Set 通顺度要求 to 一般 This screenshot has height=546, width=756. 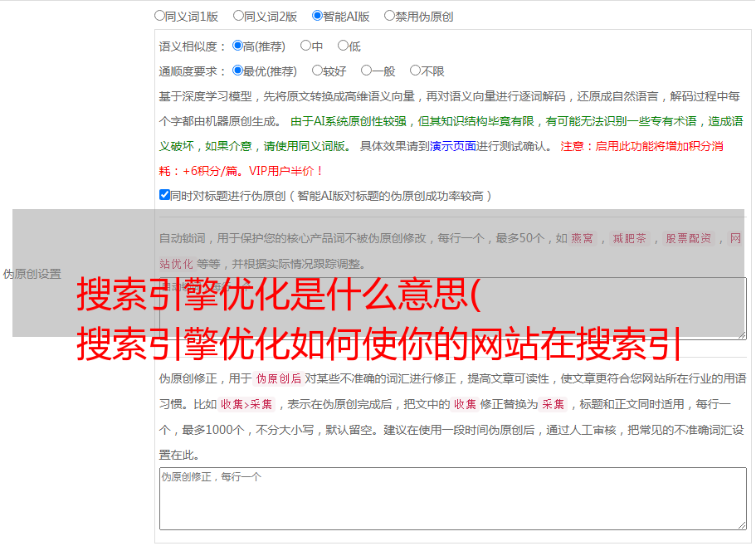point(367,71)
